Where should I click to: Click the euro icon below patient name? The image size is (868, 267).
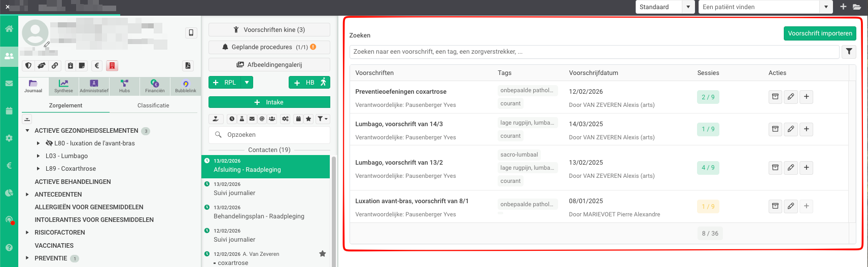[x=97, y=65]
